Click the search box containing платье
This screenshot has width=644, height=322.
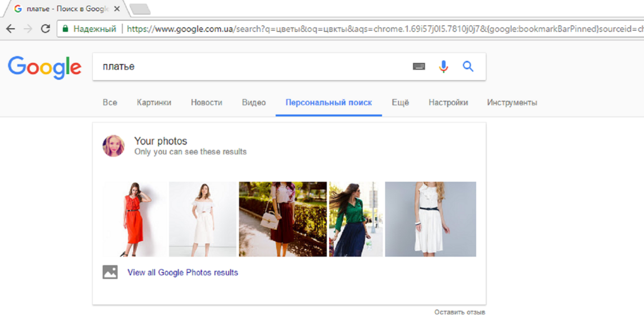pyautogui.click(x=249, y=67)
